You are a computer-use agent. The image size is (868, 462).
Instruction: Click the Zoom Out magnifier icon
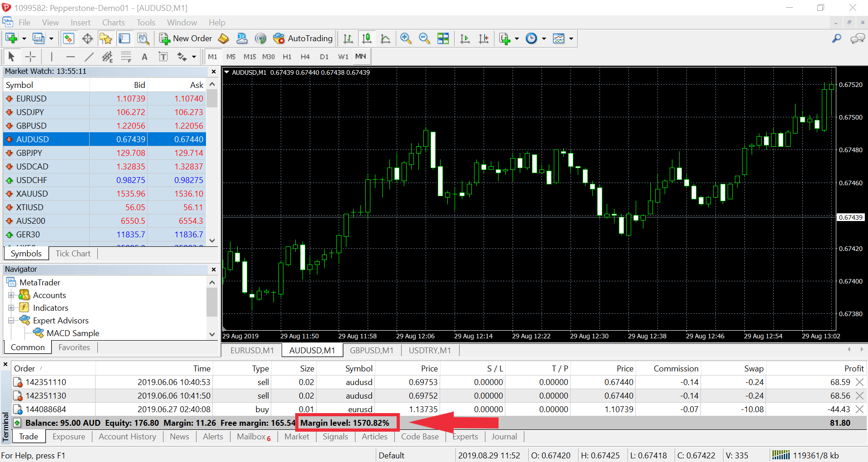(424, 38)
